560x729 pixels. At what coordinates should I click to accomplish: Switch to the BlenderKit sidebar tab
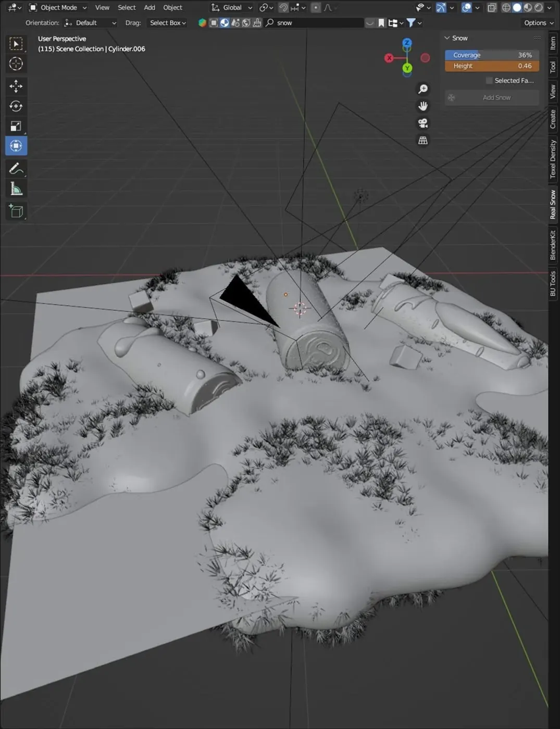(553, 245)
